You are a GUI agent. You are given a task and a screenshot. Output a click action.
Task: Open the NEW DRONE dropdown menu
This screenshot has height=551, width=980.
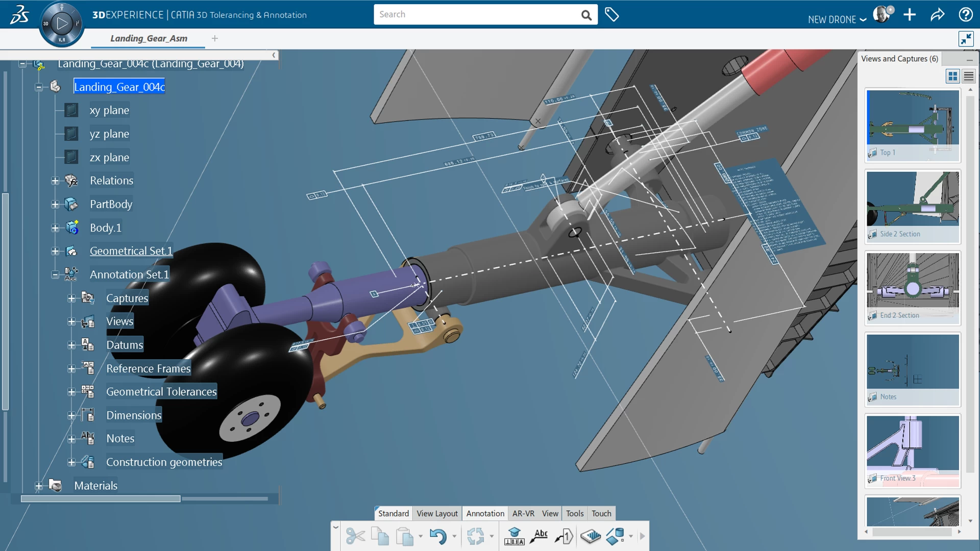(836, 19)
